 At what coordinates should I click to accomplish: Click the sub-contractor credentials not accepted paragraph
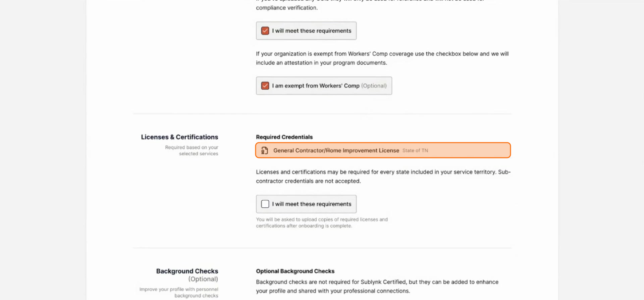pyautogui.click(x=383, y=177)
